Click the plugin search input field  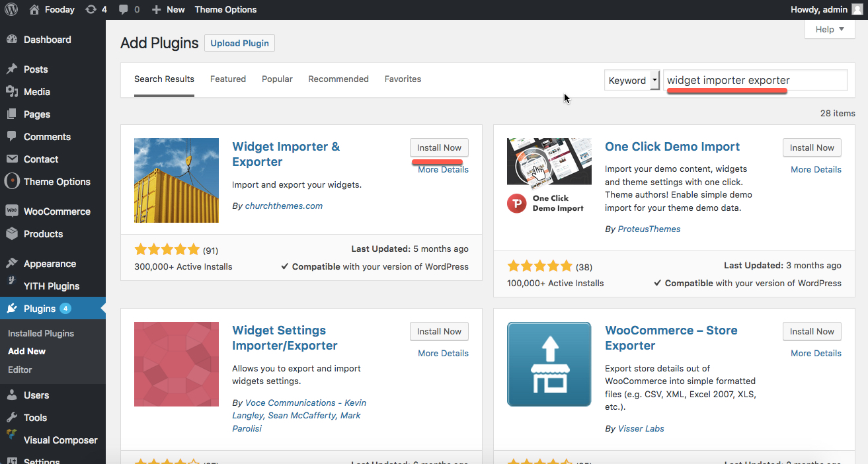click(x=756, y=80)
